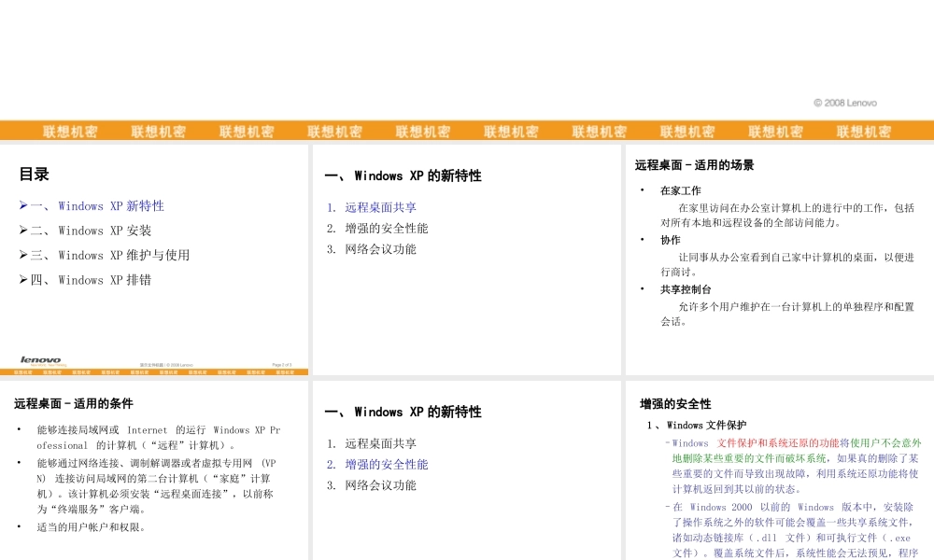Click the blue-highlighted '2. 增强的安全性能' item
Screen dimensions: 934x560
pyautogui.click(x=377, y=465)
